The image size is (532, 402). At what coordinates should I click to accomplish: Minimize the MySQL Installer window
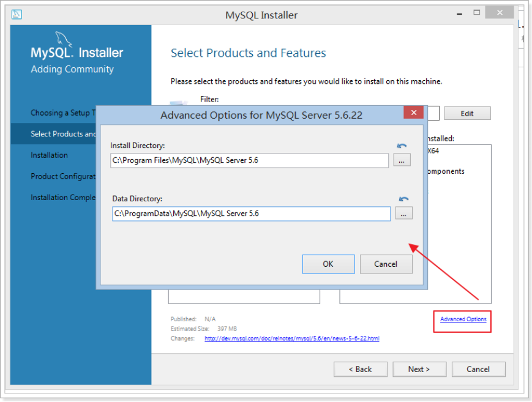pyautogui.click(x=459, y=13)
